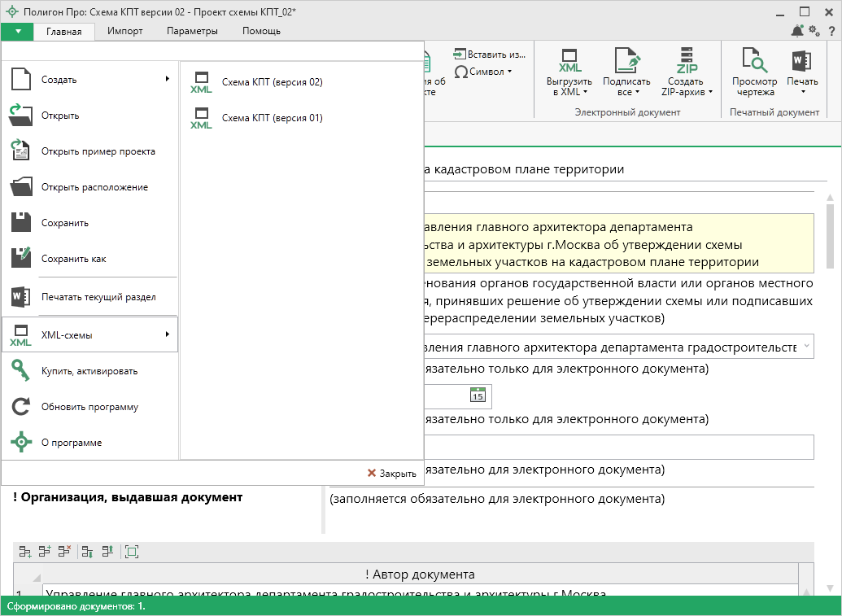Open the organization name combo box dropdown
The image size is (842, 616).
point(805,347)
